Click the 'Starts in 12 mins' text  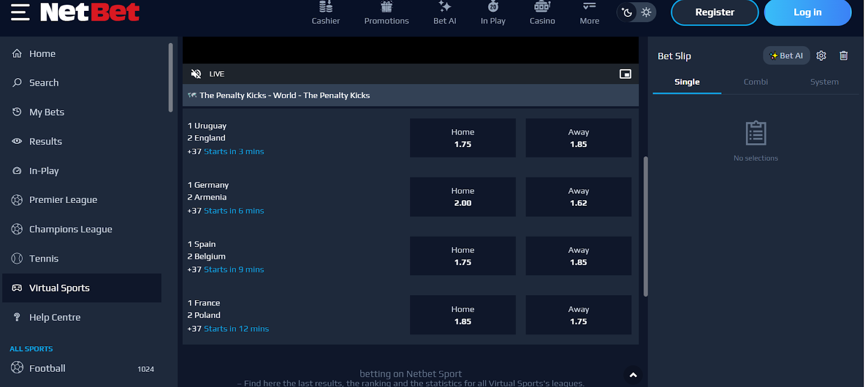237,328
